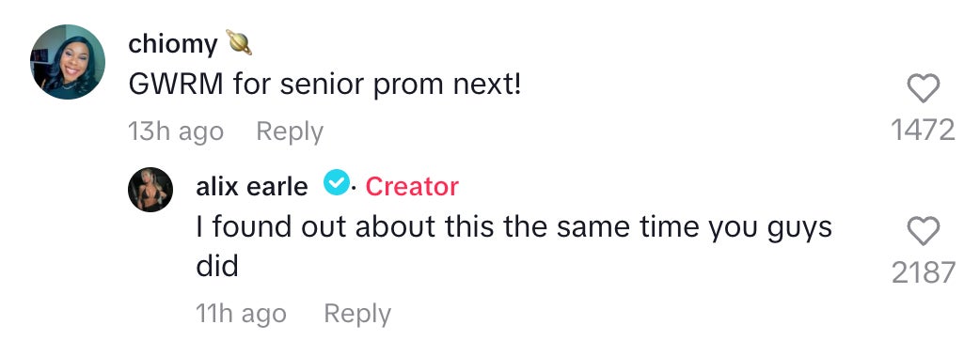This screenshot has height=340, width=980.
Task: Open alix earle's profile picture
Action: [x=150, y=190]
